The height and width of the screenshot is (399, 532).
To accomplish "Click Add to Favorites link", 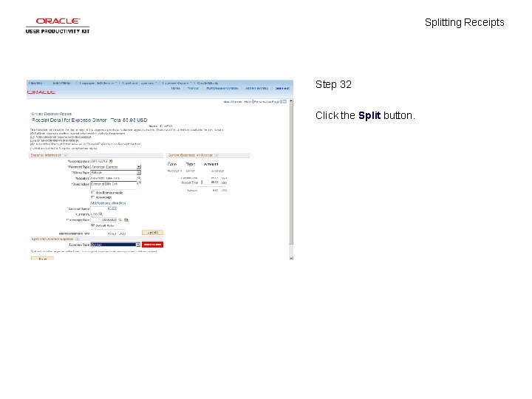I will pos(256,88).
